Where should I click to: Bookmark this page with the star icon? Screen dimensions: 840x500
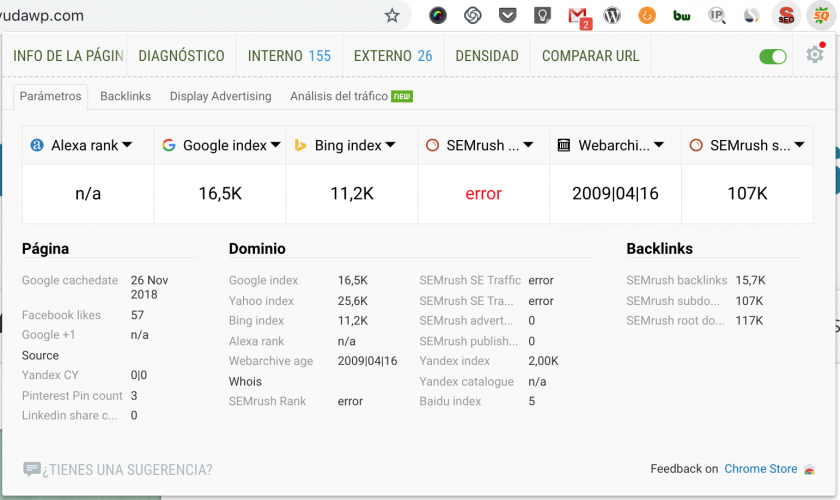pos(392,16)
